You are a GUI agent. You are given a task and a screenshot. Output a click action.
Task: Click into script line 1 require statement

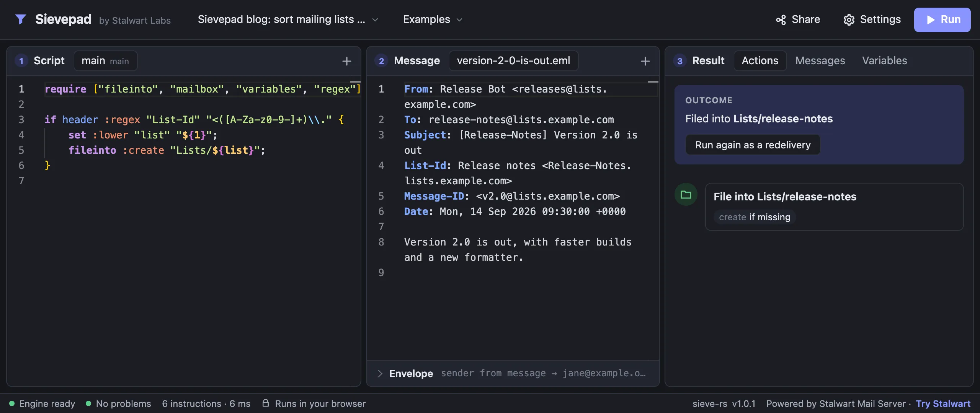pos(203,89)
